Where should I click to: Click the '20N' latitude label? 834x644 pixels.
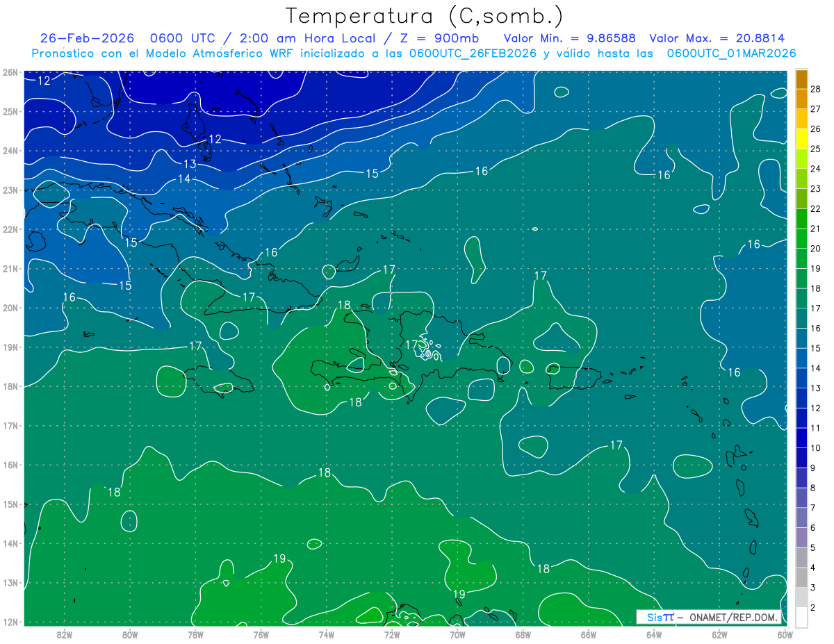tap(10, 308)
